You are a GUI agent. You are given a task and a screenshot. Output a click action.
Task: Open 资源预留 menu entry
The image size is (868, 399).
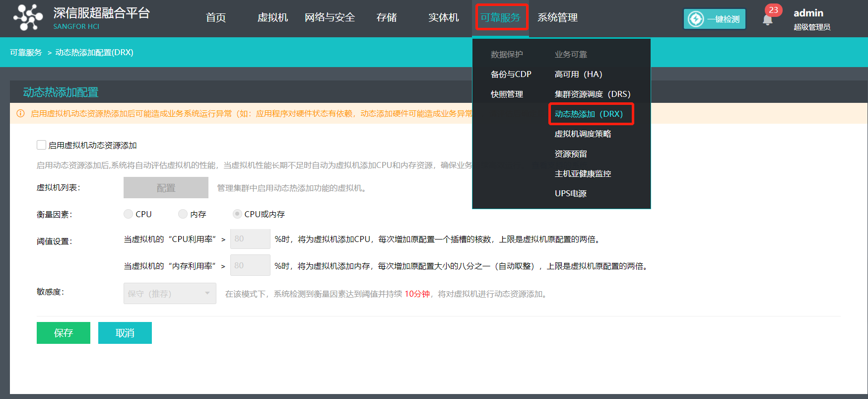pos(571,154)
